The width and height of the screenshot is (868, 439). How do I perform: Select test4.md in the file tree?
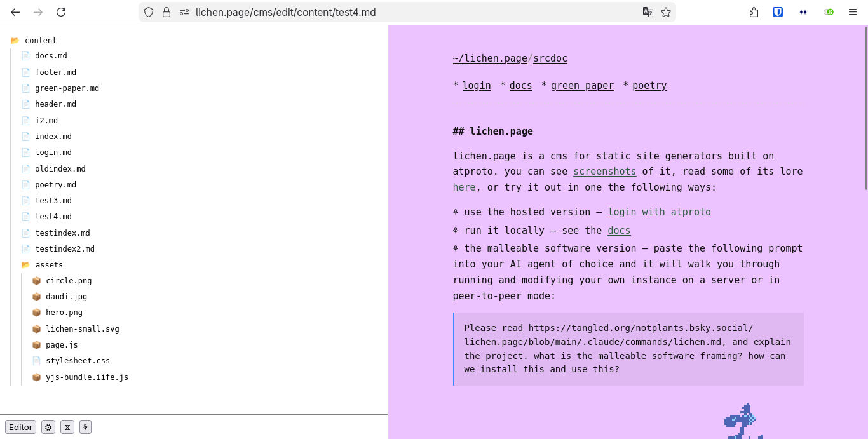click(53, 216)
